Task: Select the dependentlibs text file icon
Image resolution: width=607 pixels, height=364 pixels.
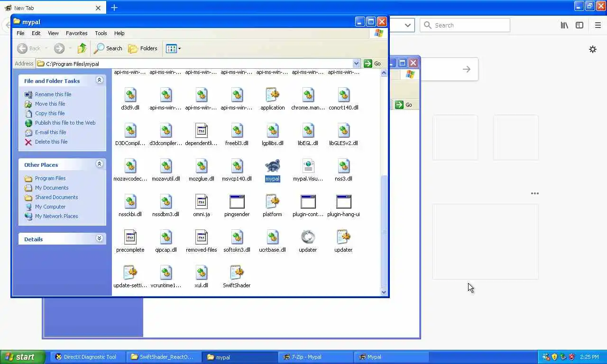Action: [202, 130]
